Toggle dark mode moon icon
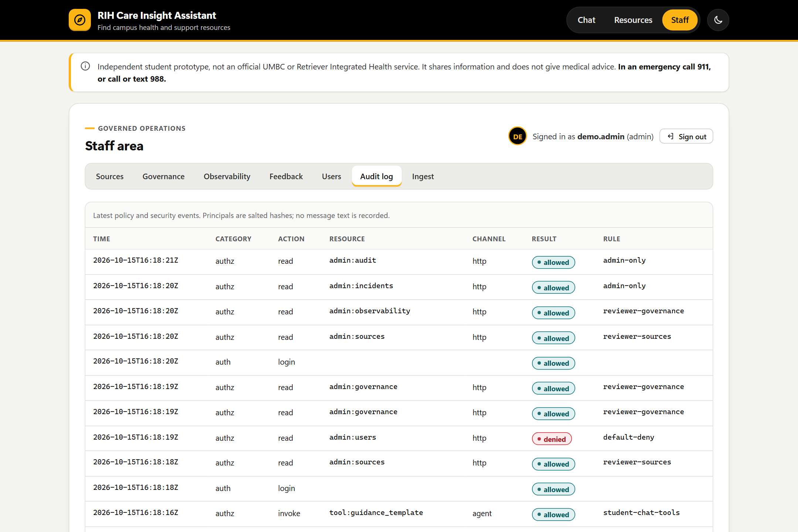This screenshot has width=798, height=532. tap(718, 20)
